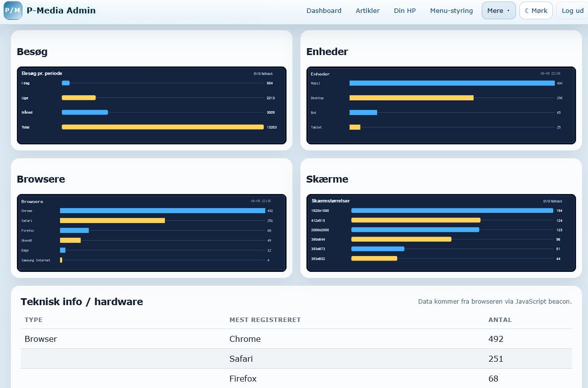Image resolution: width=588 pixels, height=388 pixels.
Task: Click the Chrome bar in Browsere chart
Action: [162, 211]
